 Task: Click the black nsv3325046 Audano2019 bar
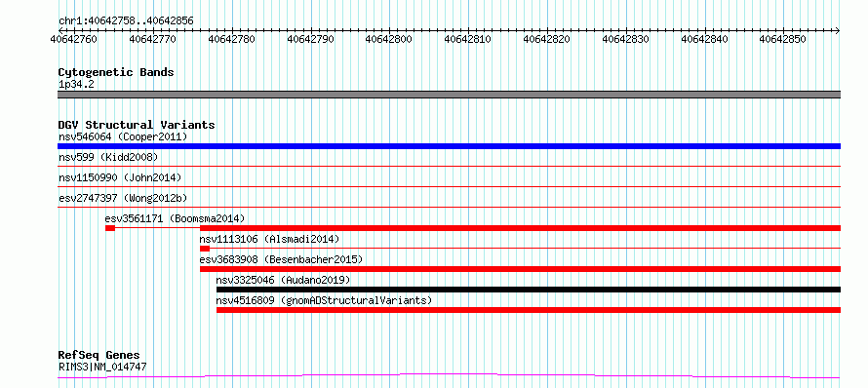(x=529, y=290)
